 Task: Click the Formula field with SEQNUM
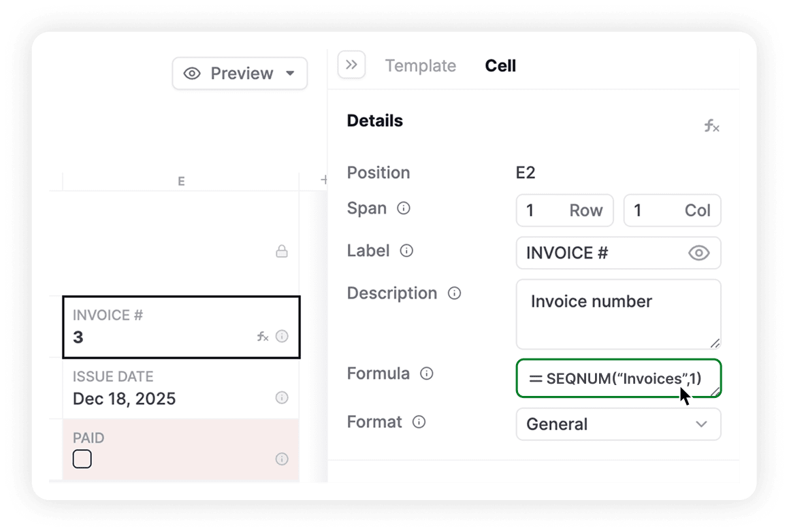[613, 378]
